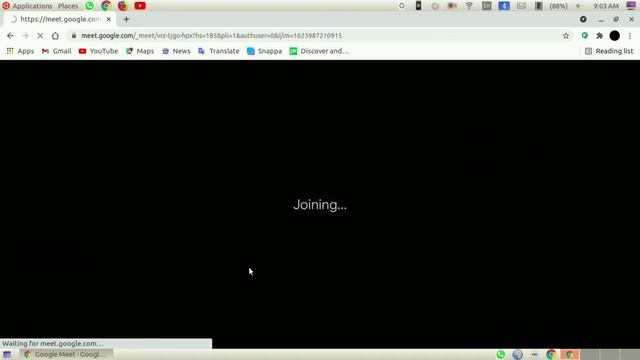The width and height of the screenshot is (640, 360).
Task: Open the green Grammarly extension icon
Action: pos(585,36)
